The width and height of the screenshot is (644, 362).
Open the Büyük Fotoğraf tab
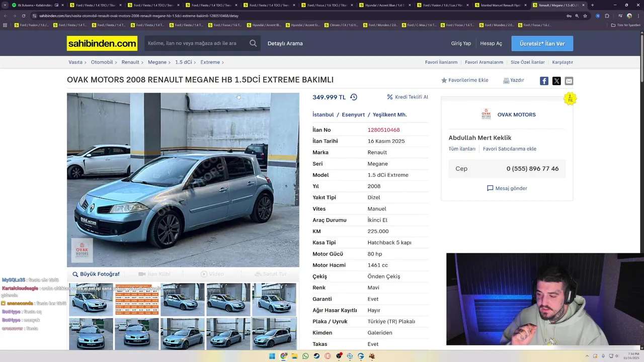[x=96, y=274]
